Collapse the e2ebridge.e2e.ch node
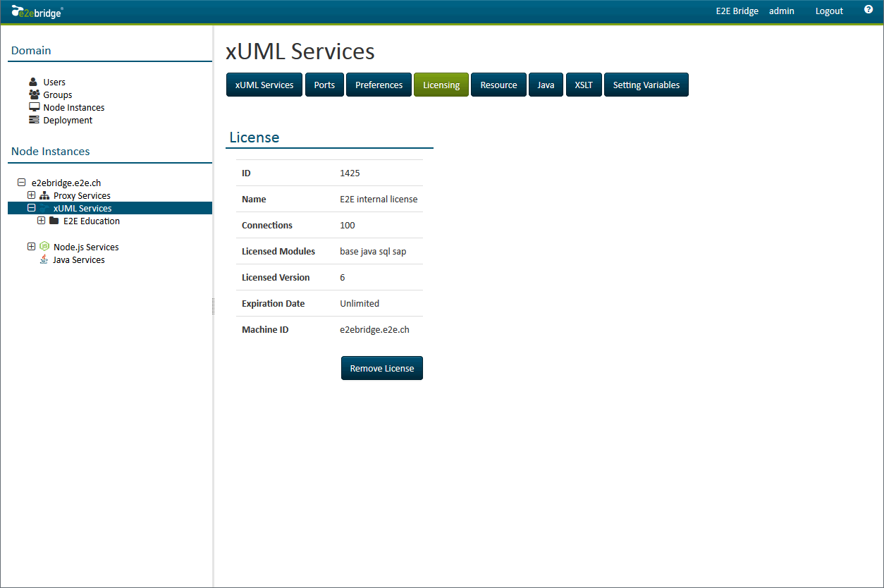884x588 pixels. [x=21, y=183]
